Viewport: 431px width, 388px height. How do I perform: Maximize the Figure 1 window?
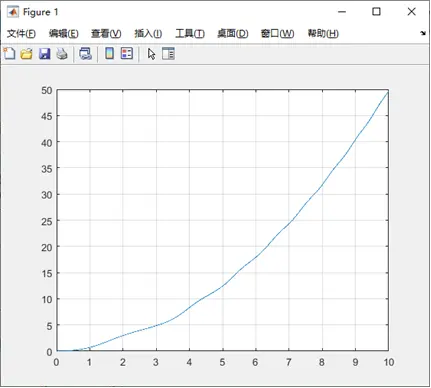click(376, 12)
